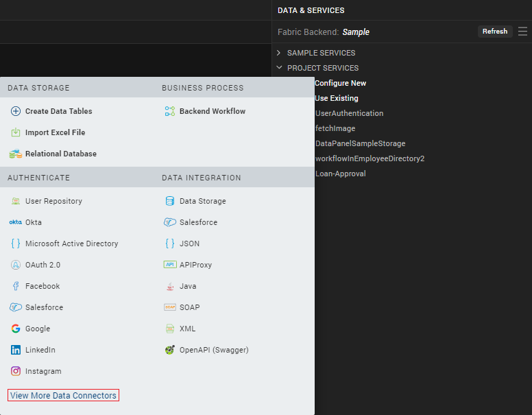Select the Use Existing option

coord(336,98)
